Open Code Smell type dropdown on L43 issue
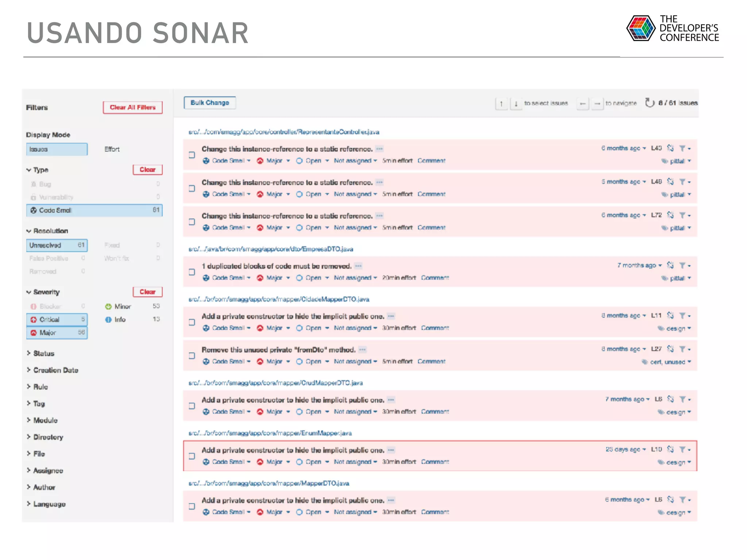Image resolution: width=747 pixels, height=560 pixels. [227, 161]
